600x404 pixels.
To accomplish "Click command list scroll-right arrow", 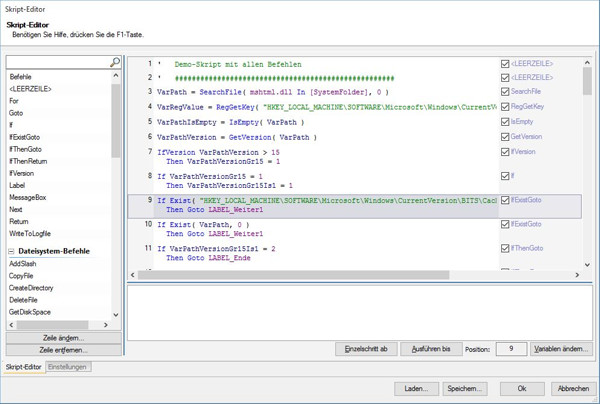I will click(106, 325).
